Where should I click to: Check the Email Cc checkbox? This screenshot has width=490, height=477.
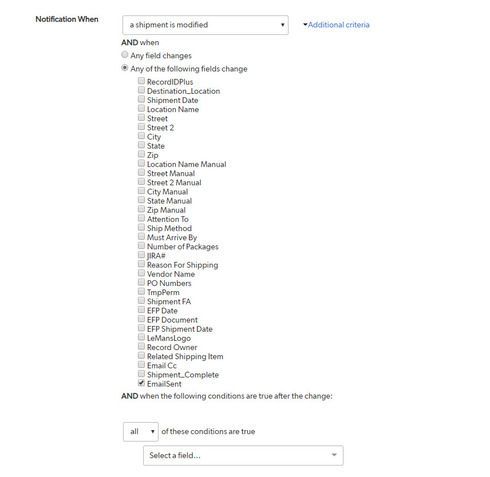[x=141, y=365]
